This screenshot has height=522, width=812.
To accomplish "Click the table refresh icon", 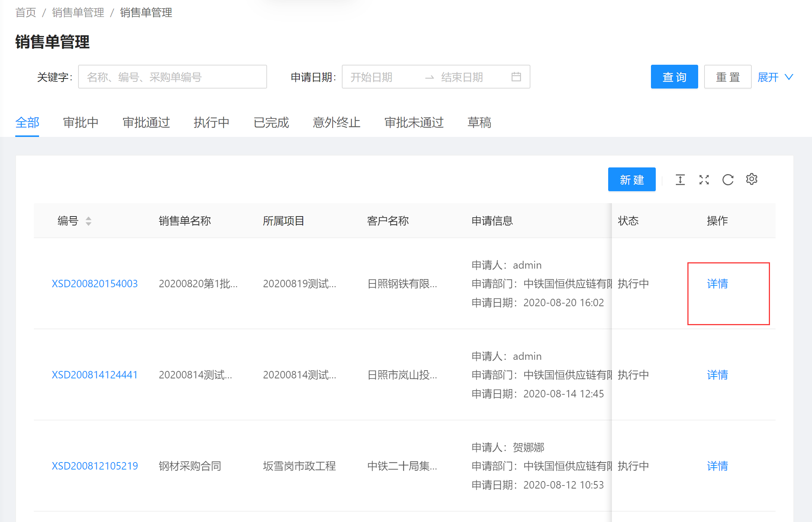I will coord(728,180).
